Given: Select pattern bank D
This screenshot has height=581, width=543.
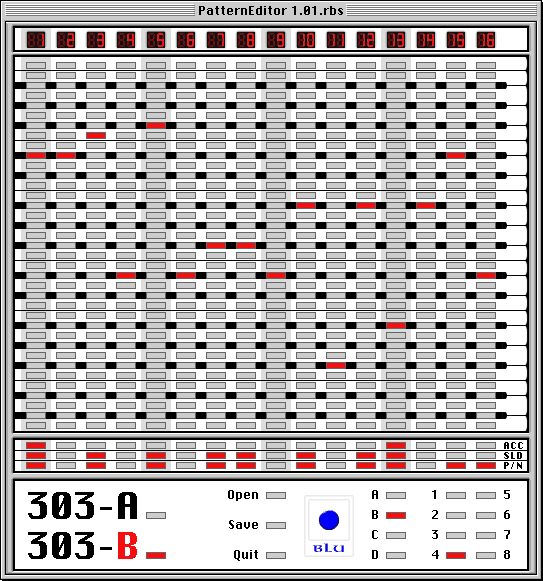Looking at the screenshot, I should pos(396,555).
